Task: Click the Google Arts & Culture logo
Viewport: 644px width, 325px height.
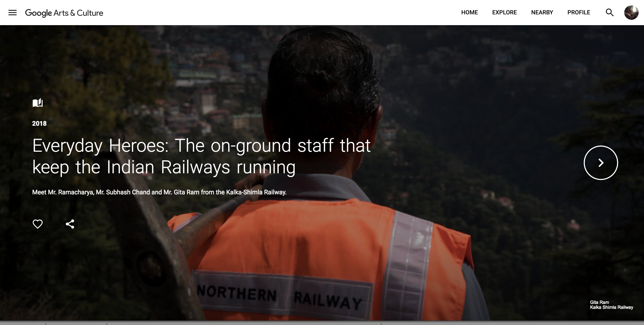Action: (x=64, y=13)
